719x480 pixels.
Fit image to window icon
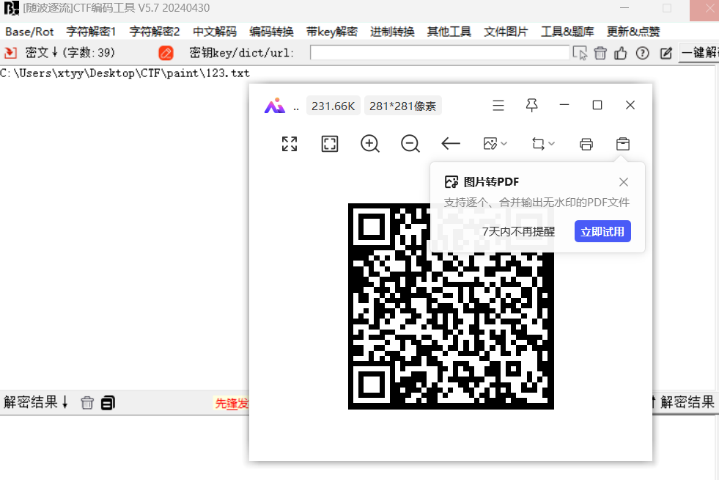330,143
